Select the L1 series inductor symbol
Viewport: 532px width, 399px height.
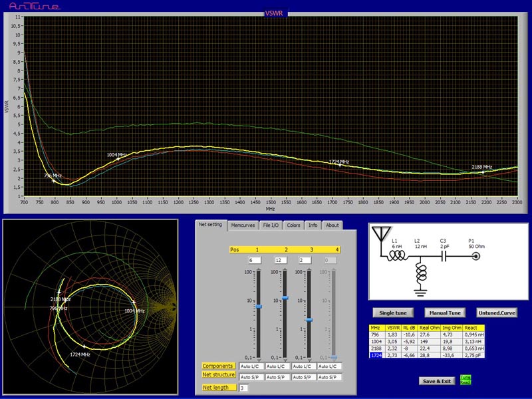coord(397,256)
